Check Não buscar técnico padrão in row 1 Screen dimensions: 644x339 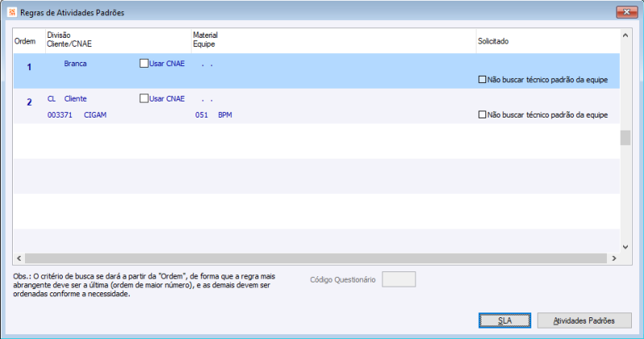[482, 79]
